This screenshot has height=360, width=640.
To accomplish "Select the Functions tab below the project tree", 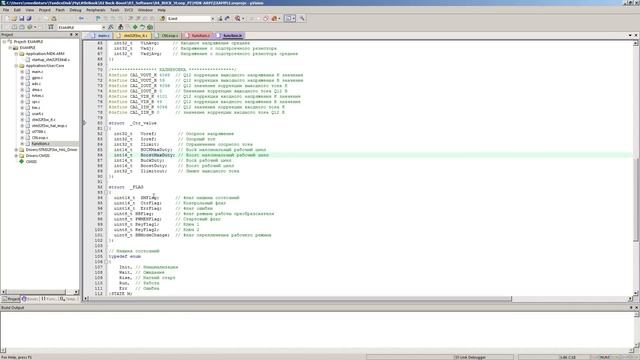I will tap(49, 299).
